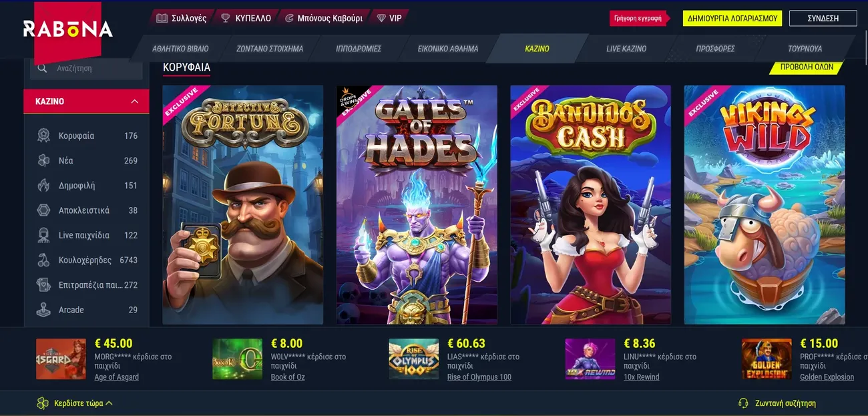This screenshot has height=416, width=868.
Task: Click into the Αναζήτηση search field
Action: pyautogui.click(x=87, y=68)
